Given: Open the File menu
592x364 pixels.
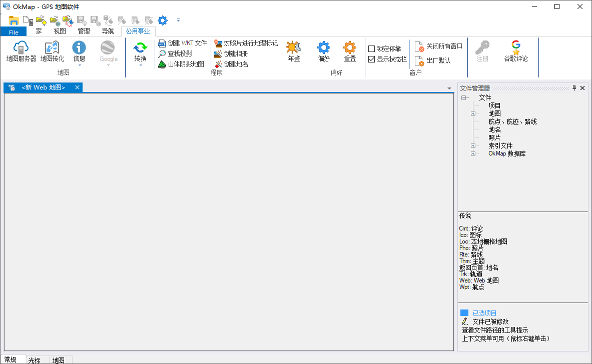Looking at the screenshot, I should coord(14,31).
